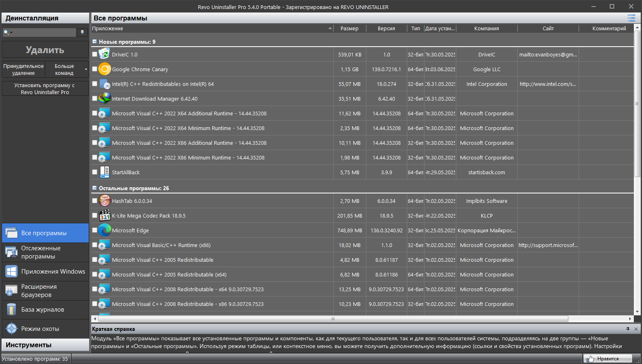The height and width of the screenshot is (364, 642).
Task: Click the Комментарий column header
Action: pyautogui.click(x=609, y=28)
